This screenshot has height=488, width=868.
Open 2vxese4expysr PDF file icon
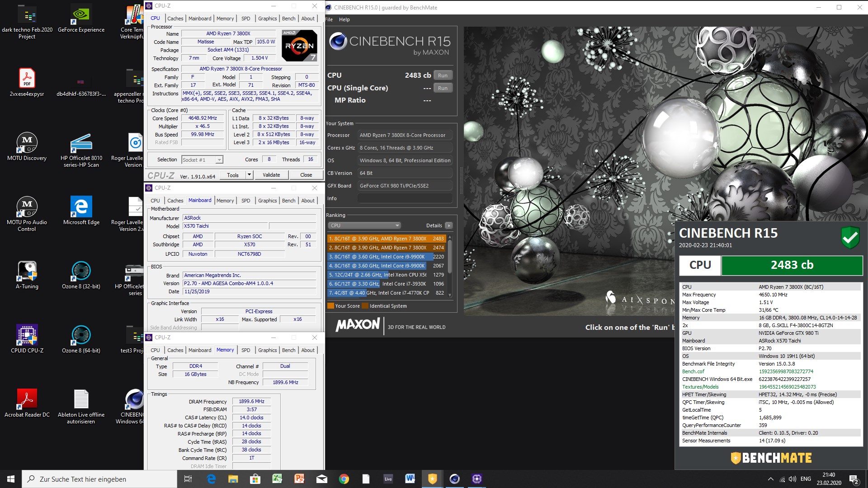coord(27,83)
